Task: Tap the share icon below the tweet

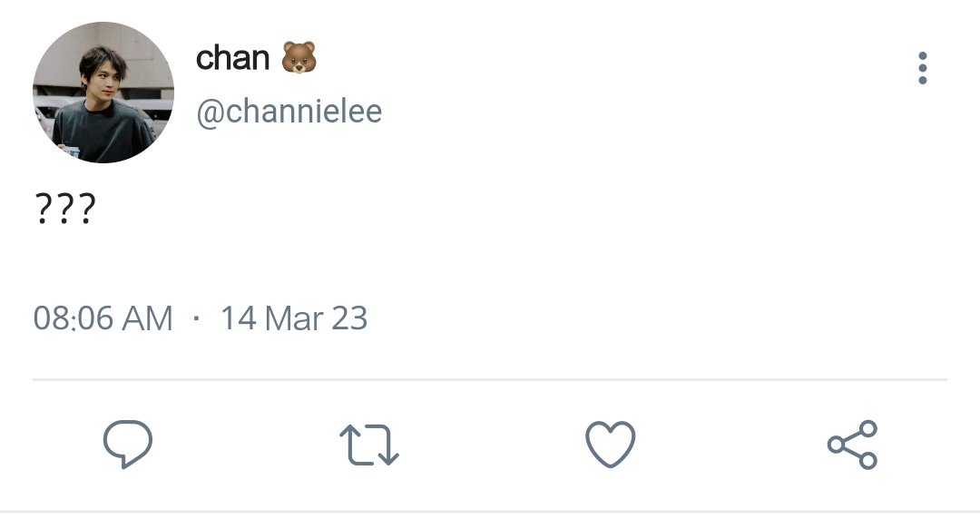Action: [x=852, y=445]
